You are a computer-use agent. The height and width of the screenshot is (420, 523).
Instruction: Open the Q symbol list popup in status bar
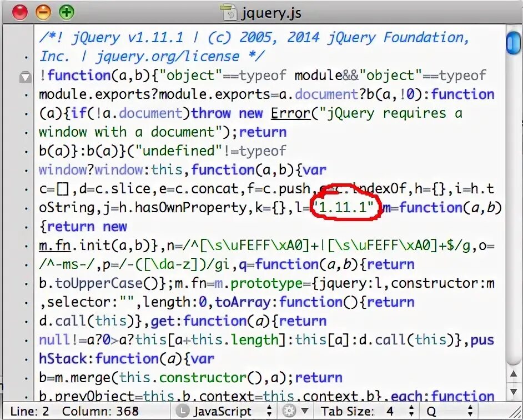coord(449,411)
